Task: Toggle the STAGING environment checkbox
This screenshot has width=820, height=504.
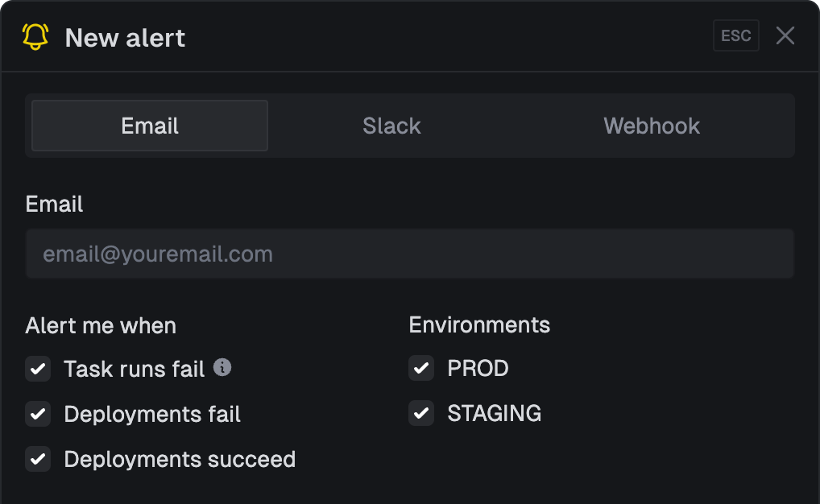Action: tap(421, 414)
